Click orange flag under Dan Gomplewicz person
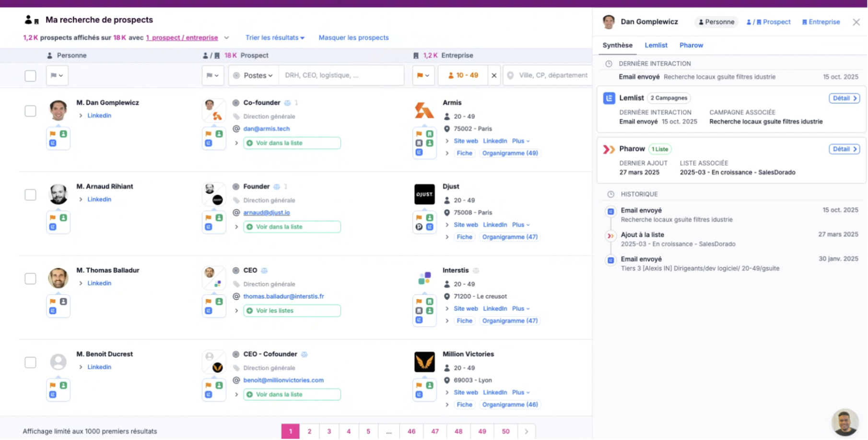This screenshot has width=868, height=440. click(53, 134)
